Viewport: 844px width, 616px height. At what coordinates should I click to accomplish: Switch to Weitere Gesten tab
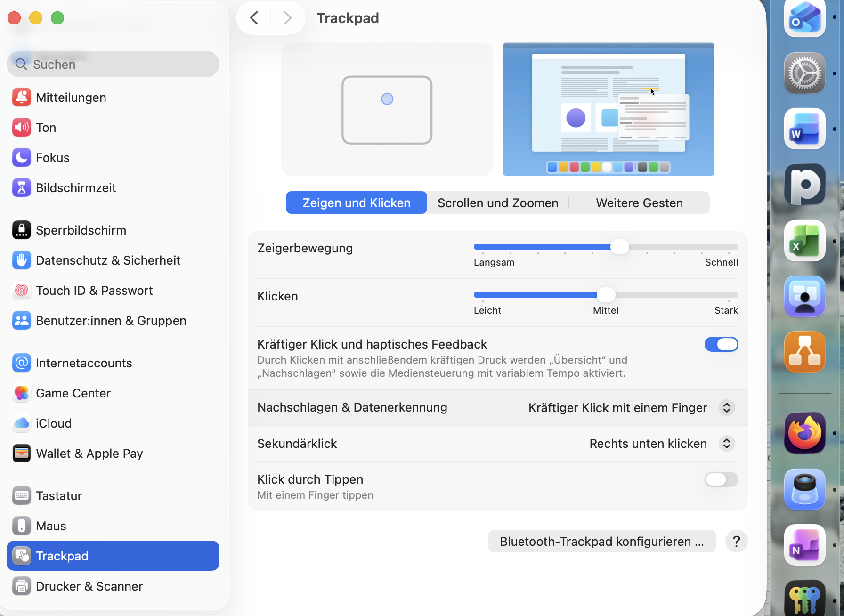point(639,203)
